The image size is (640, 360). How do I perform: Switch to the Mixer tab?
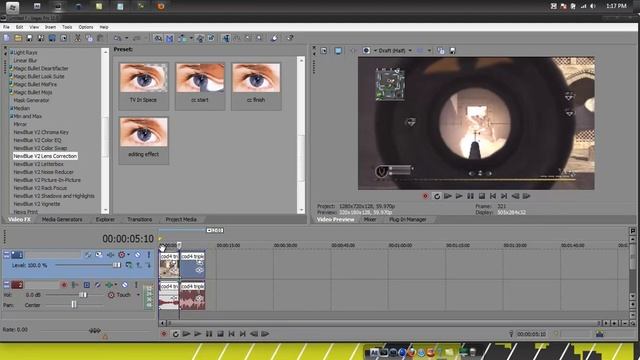coord(370,220)
